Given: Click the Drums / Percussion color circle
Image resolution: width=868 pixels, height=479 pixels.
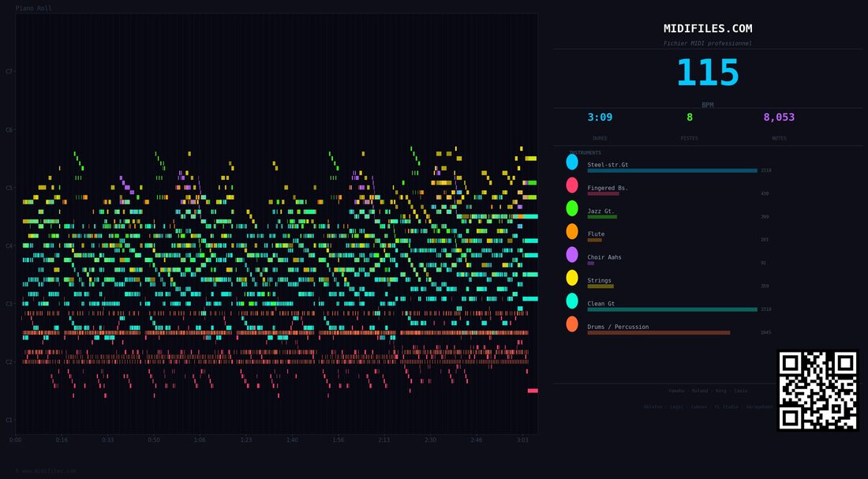Looking at the screenshot, I should pos(572,324).
